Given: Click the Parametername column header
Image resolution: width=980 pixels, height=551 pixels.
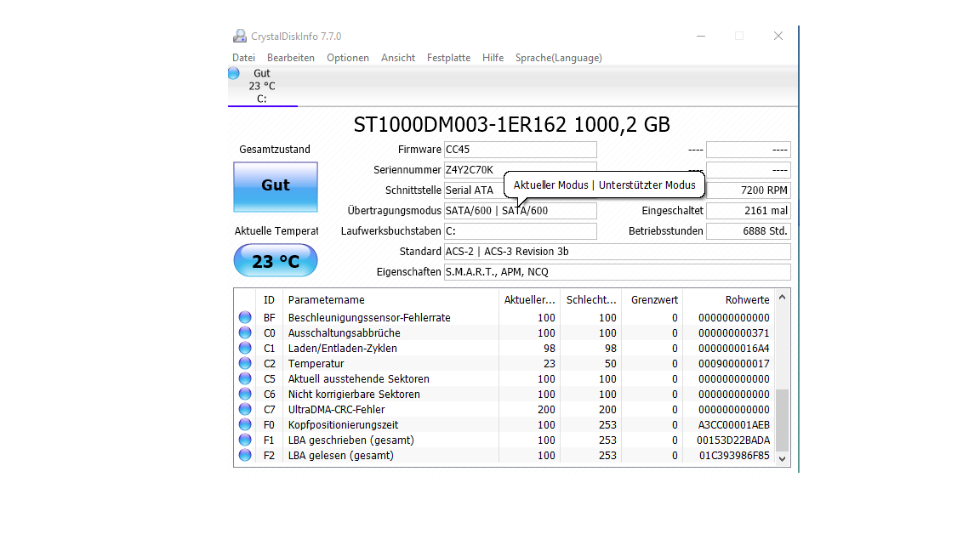Looking at the screenshot, I should 390,300.
